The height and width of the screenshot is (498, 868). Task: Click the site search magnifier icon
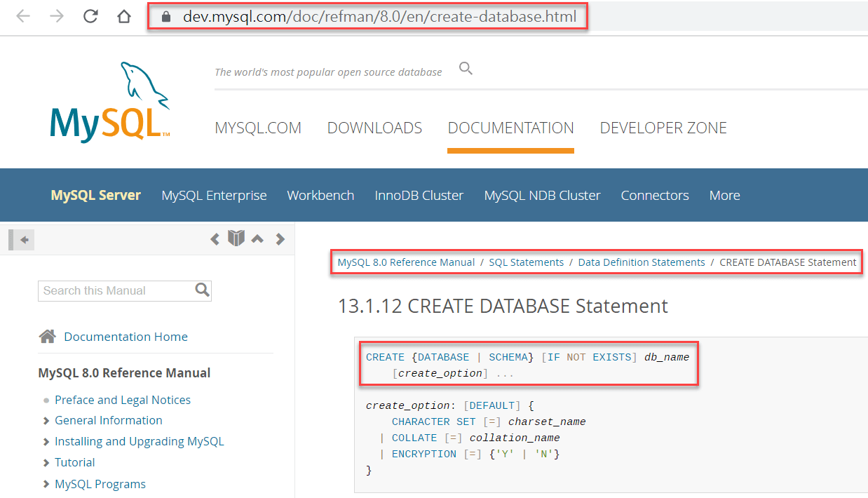click(x=466, y=69)
